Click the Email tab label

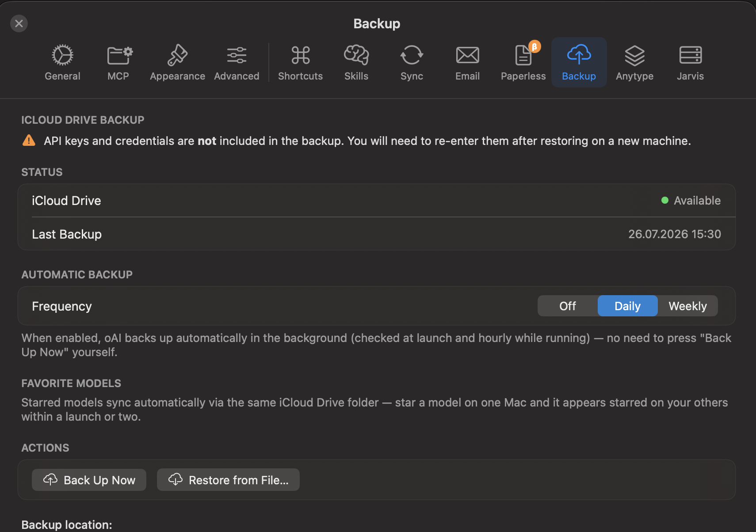[x=467, y=76]
